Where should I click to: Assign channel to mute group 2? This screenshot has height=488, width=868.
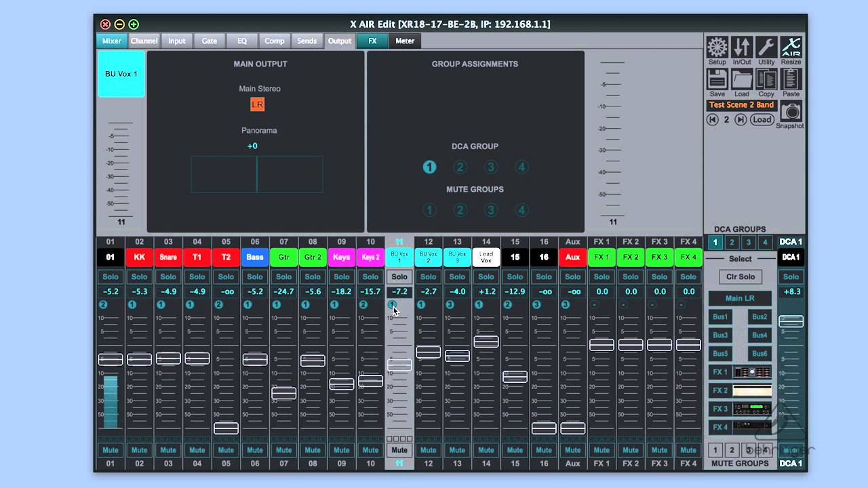point(460,210)
